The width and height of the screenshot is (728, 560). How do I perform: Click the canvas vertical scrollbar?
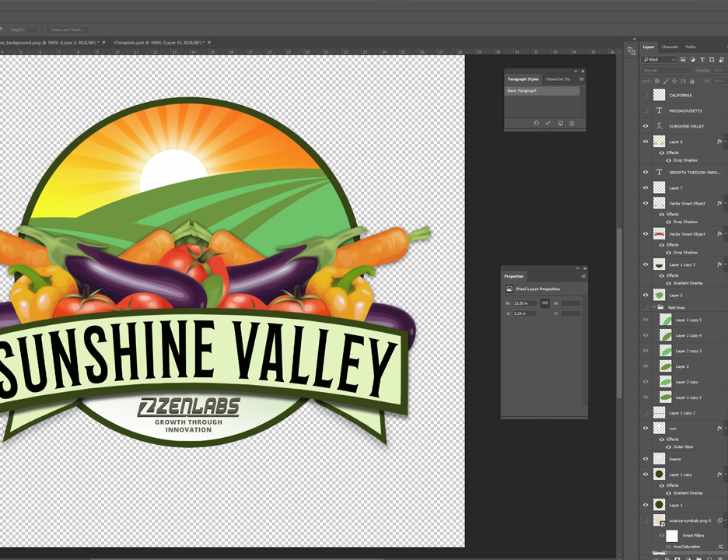point(619,313)
